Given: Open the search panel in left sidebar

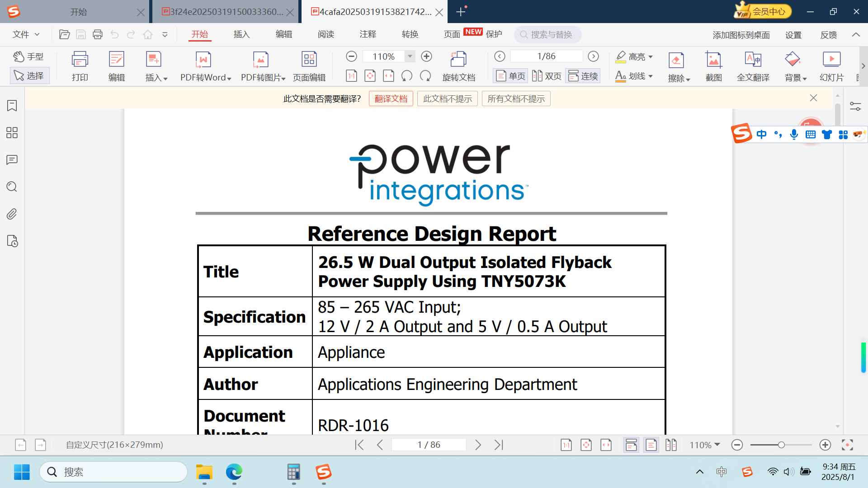Looking at the screenshot, I should coord(12,187).
